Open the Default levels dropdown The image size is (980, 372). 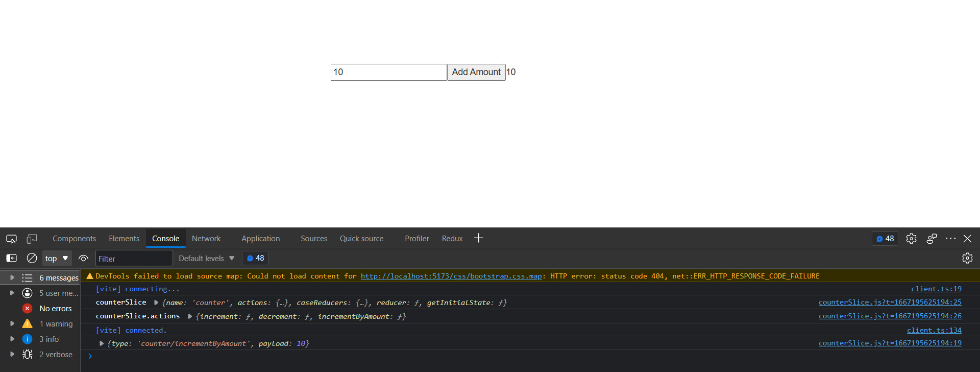[x=206, y=259]
